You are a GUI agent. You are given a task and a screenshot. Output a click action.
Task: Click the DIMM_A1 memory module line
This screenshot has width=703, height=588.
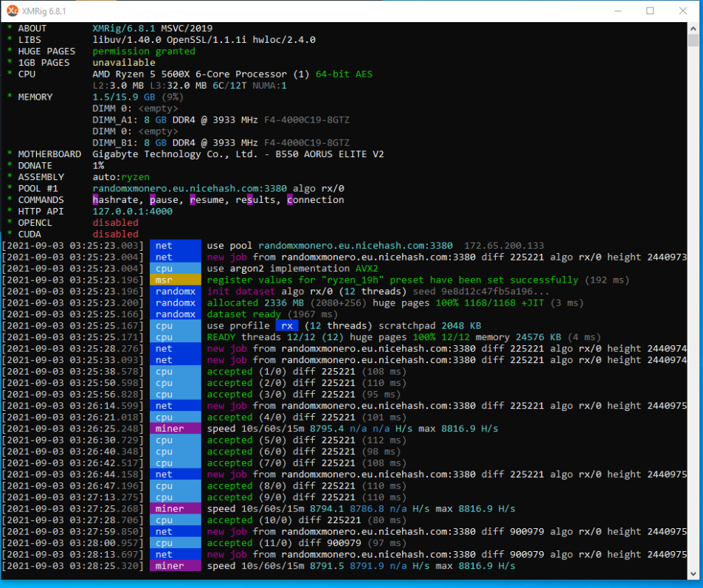click(x=221, y=120)
